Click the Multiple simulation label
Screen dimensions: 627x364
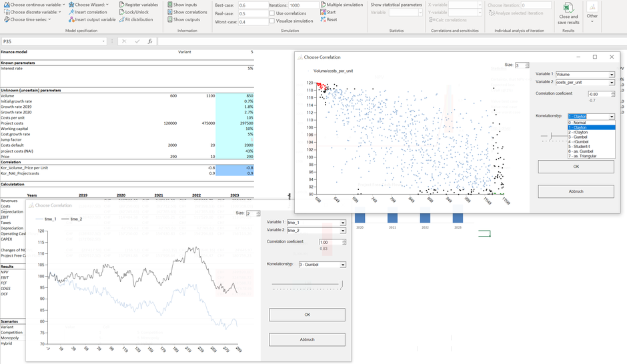345,5
